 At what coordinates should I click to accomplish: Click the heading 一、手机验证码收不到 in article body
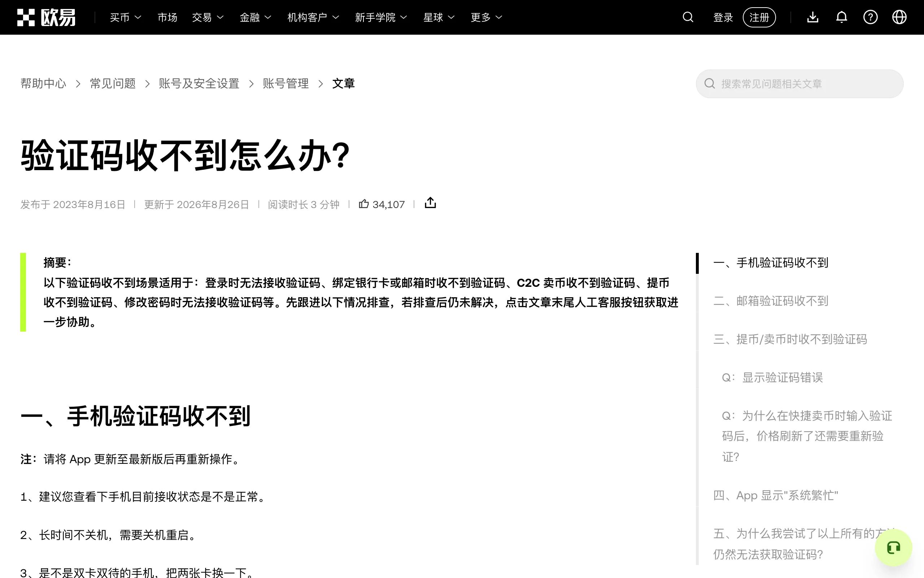pyautogui.click(x=136, y=416)
